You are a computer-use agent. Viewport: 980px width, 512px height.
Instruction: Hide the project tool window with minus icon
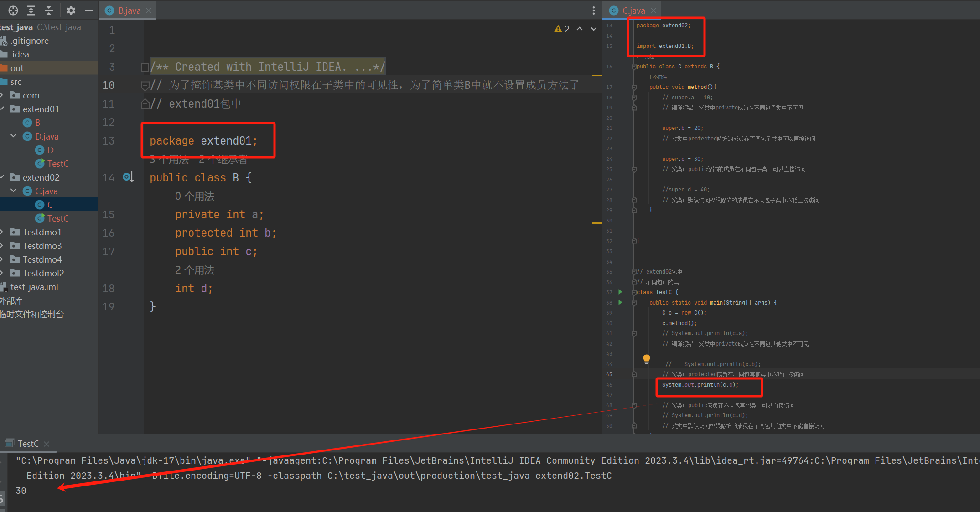point(89,10)
